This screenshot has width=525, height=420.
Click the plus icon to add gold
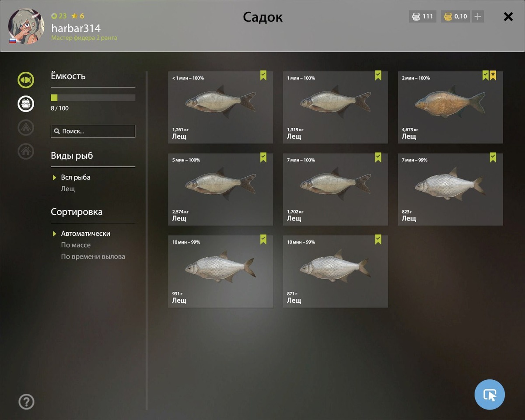coord(478,17)
